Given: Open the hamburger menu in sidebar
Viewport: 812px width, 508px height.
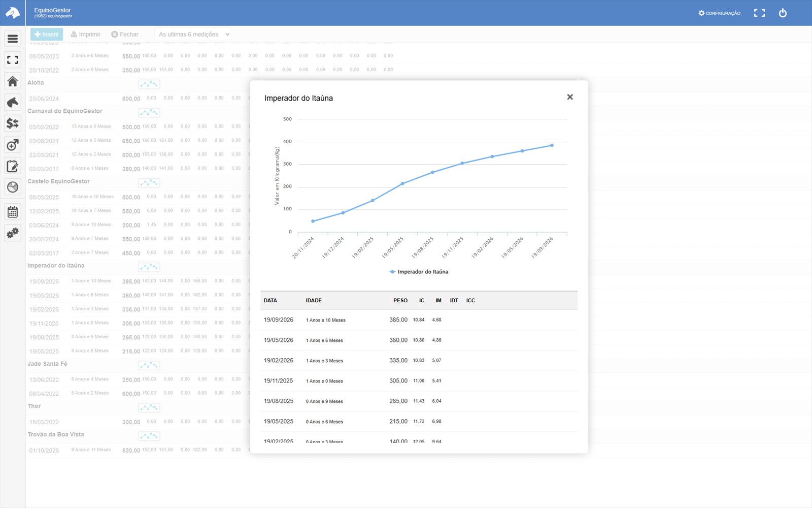Looking at the screenshot, I should coord(13,39).
